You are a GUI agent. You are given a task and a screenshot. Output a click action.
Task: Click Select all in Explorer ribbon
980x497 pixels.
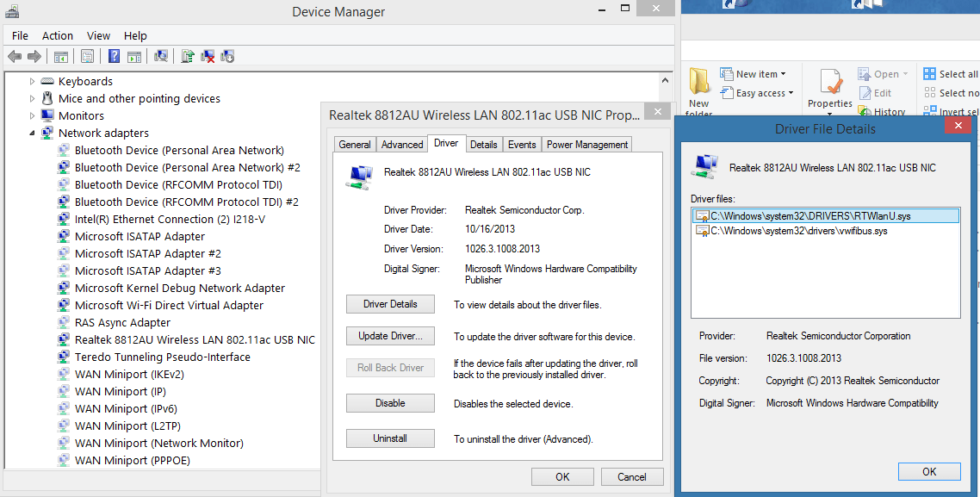[x=951, y=74]
